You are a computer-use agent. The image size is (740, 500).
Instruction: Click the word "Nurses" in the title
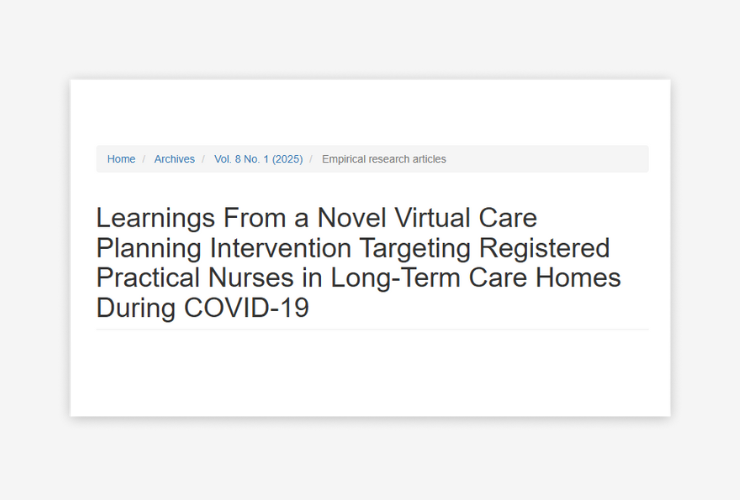[x=258, y=278]
